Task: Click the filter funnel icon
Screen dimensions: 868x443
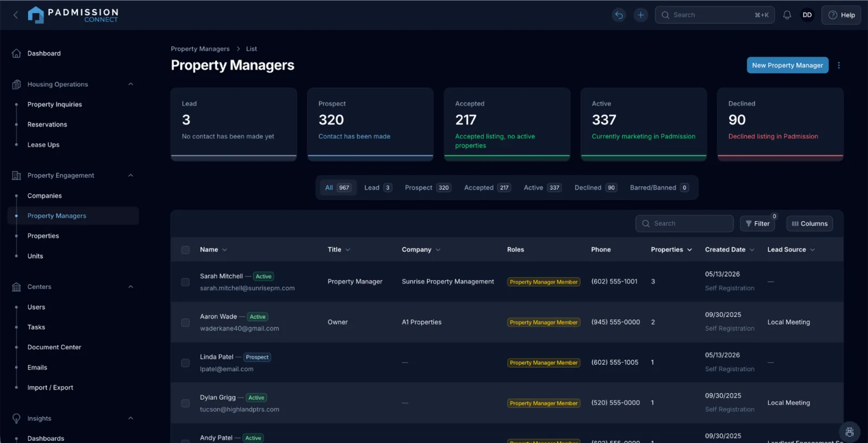Action: pos(749,223)
